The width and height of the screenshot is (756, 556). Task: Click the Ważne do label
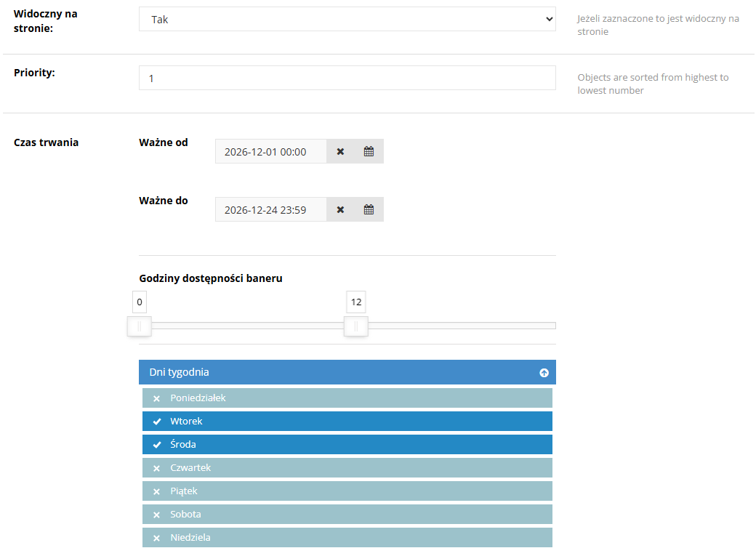[x=164, y=201]
